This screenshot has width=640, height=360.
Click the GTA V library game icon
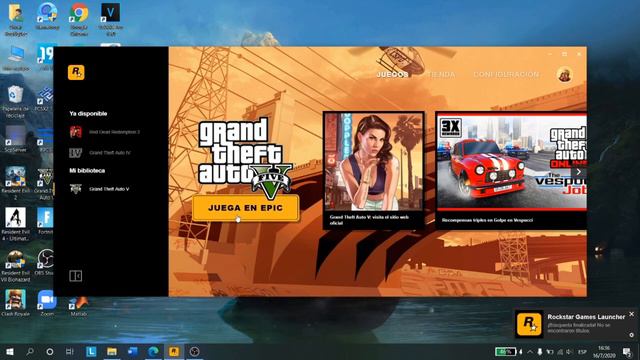click(x=76, y=189)
